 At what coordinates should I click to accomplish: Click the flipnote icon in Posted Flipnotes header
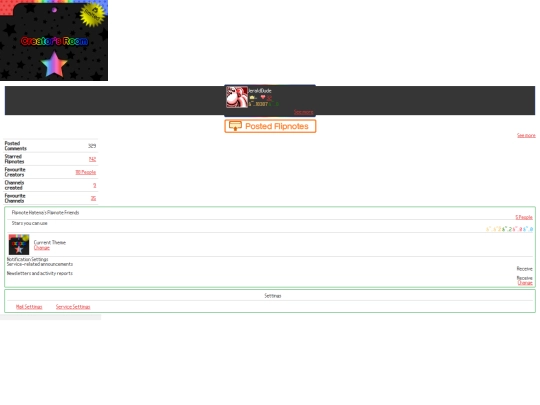(236, 126)
